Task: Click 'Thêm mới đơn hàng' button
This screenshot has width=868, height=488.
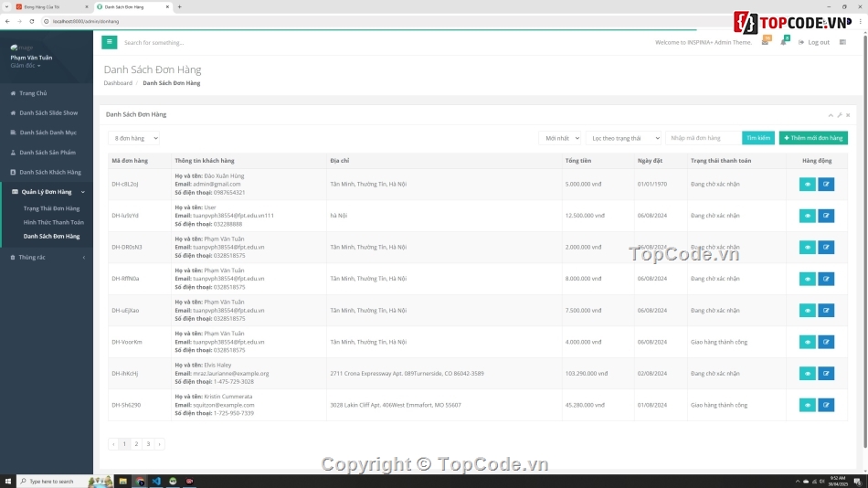Action: (x=813, y=138)
